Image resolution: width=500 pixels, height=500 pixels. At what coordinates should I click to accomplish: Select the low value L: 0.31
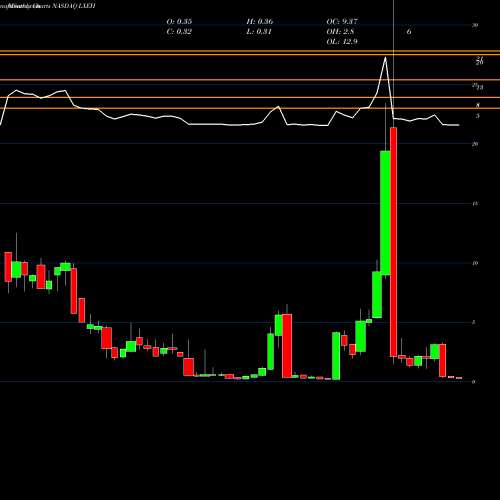coord(259,32)
